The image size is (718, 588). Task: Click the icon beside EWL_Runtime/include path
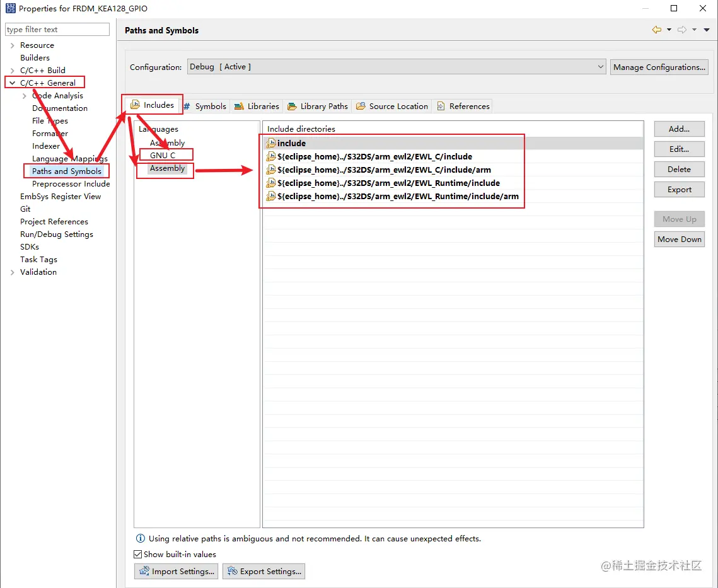pyautogui.click(x=271, y=183)
